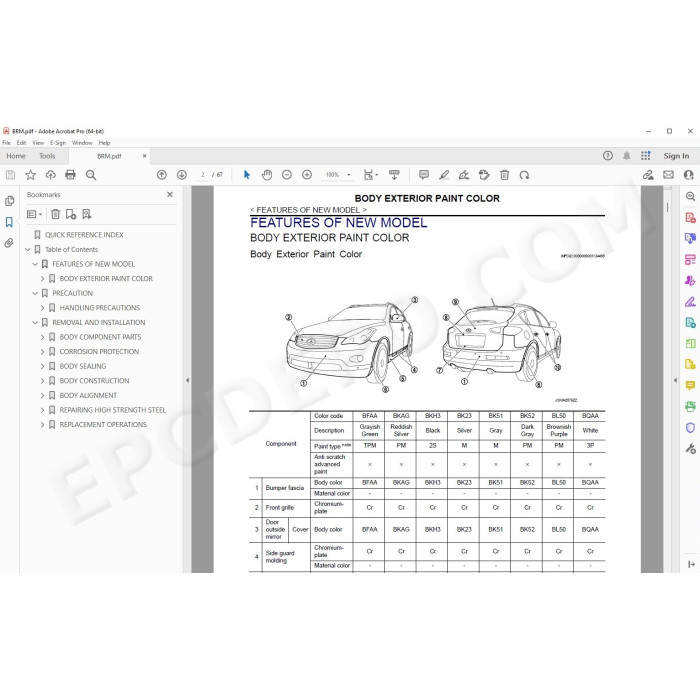The height and width of the screenshot is (700, 700).
Task: Expand the BODY COMPONENT PARTS bookmark
Action: [x=42, y=337]
